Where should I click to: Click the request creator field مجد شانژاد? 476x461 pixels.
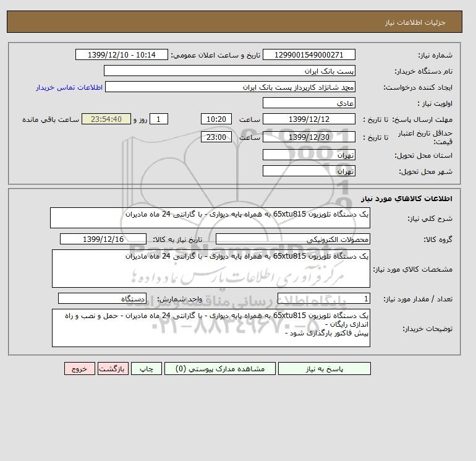coord(230,87)
